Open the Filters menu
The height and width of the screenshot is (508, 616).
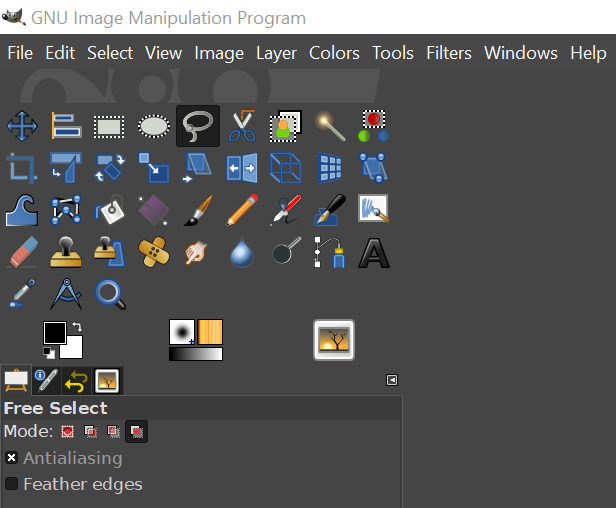pos(449,53)
